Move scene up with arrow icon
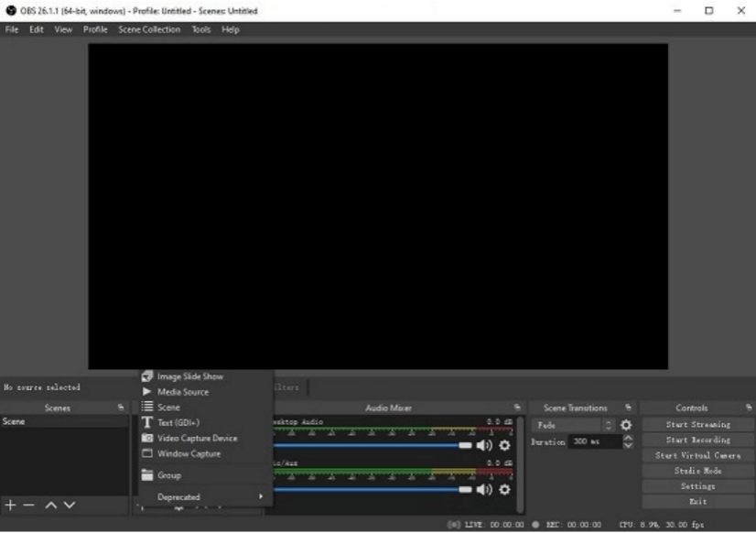 tap(50, 505)
